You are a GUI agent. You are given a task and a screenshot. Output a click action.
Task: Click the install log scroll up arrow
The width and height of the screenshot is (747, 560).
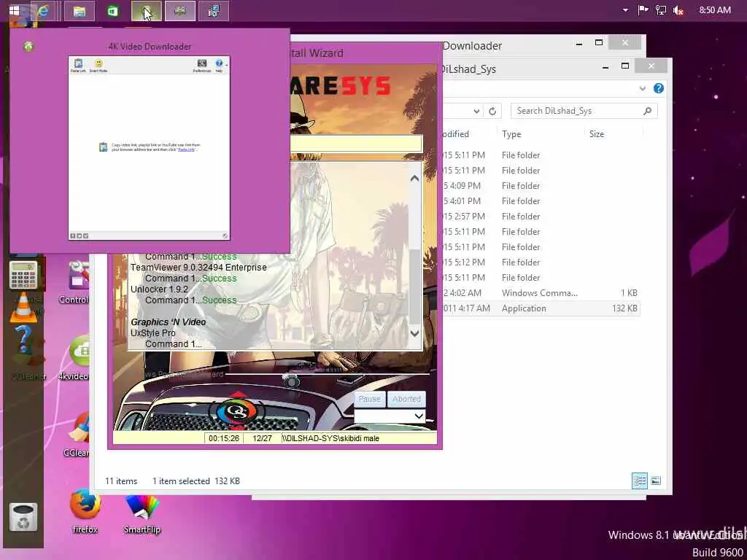414,178
